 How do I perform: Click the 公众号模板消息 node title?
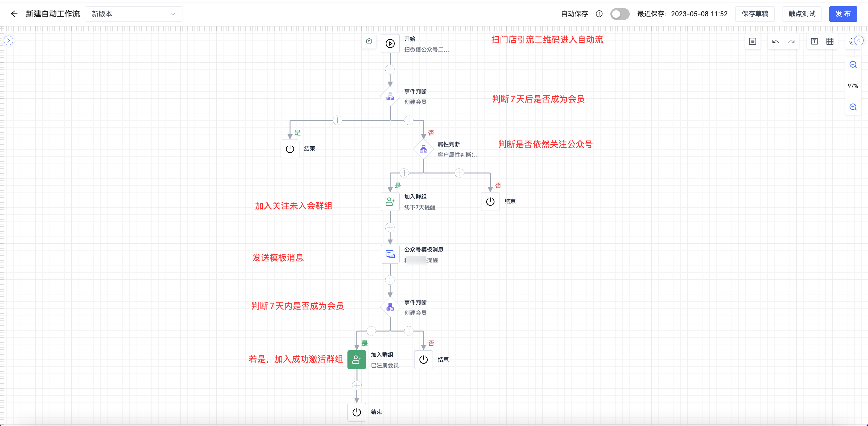[423, 249]
